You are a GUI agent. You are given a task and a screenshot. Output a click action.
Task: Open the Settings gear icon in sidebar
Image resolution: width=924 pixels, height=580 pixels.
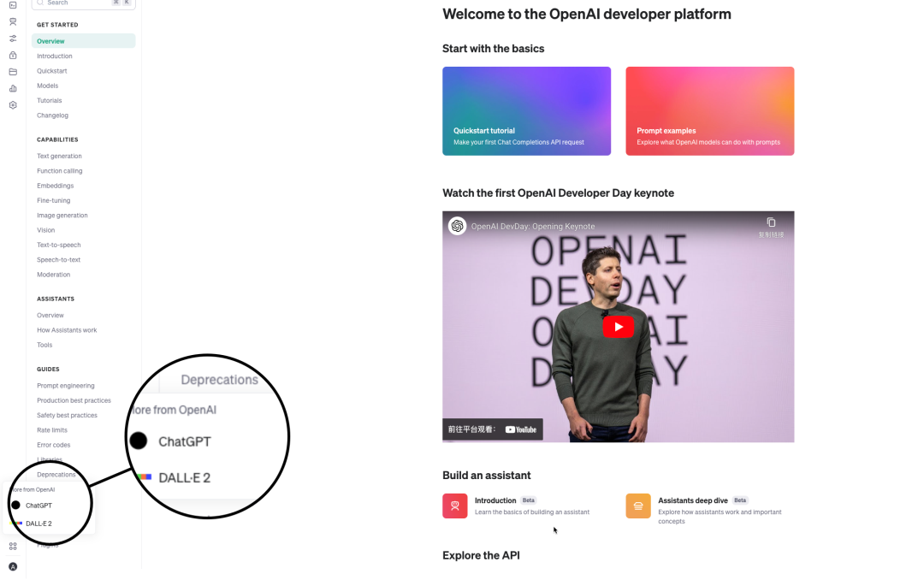point(13,105)
